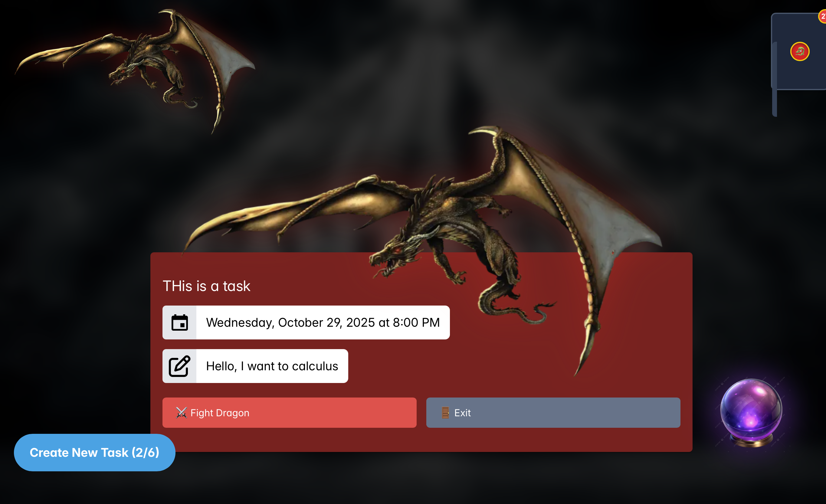Click the description field reading Hello, I want to calculus
The image size is (826, 504).
click(x=272, y=366)
